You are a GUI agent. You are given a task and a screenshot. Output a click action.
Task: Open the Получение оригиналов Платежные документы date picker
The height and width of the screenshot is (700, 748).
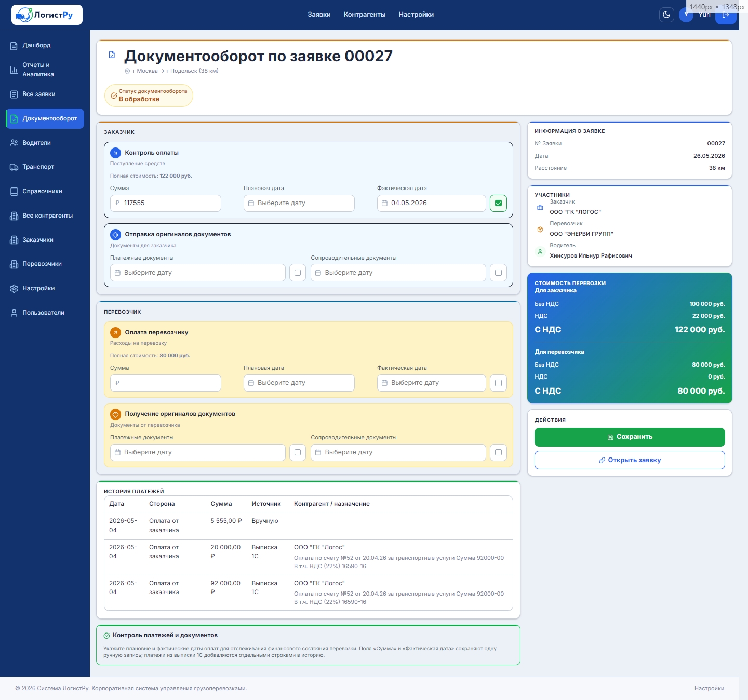click(x=198, y=452)
